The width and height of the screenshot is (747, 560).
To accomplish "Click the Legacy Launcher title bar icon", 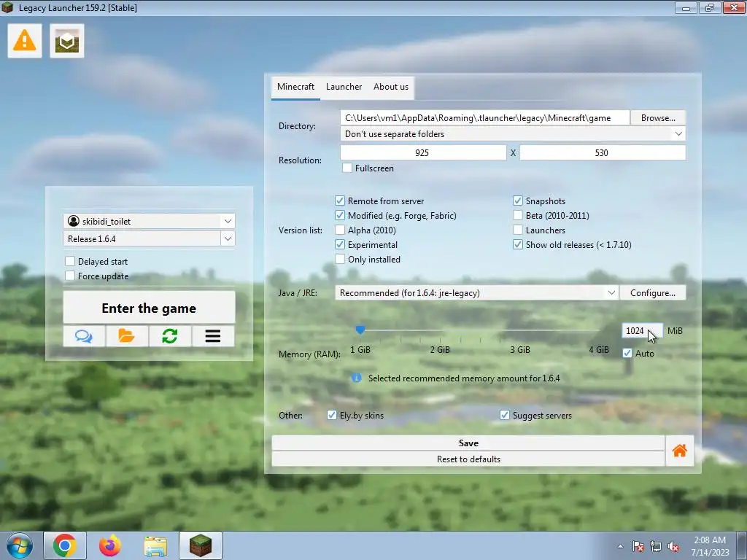I will pyautogui.click(x=7, y=7).
